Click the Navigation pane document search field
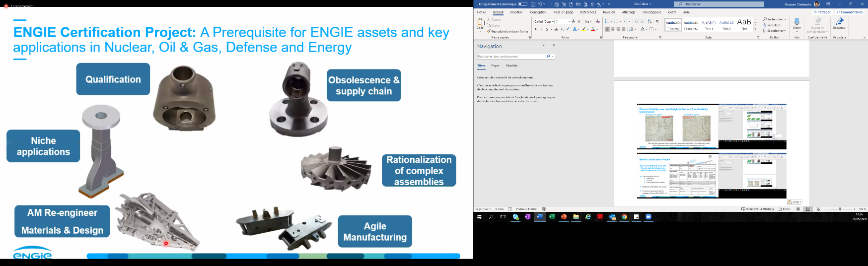The height and width of the screenshot is (266, 868). (515, 56)
